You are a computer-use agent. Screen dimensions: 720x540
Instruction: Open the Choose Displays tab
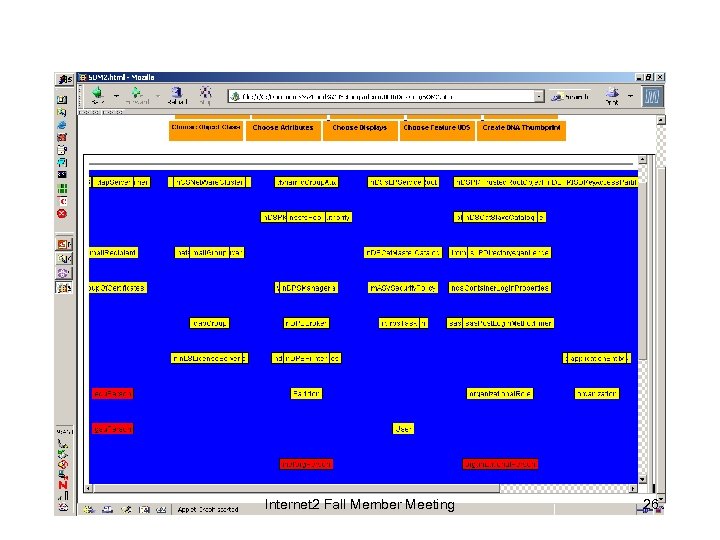[360, 130]
